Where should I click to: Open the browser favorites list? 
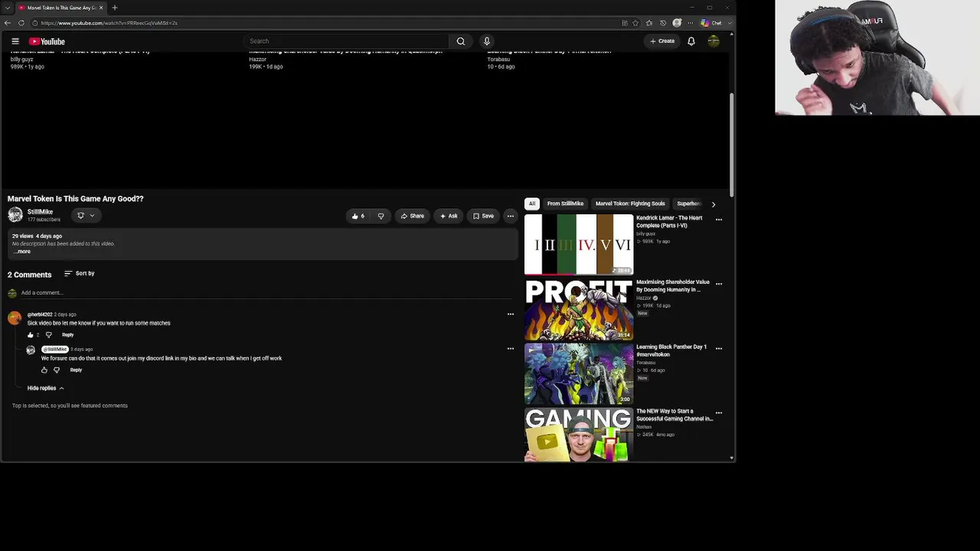(x=649, y=23)
